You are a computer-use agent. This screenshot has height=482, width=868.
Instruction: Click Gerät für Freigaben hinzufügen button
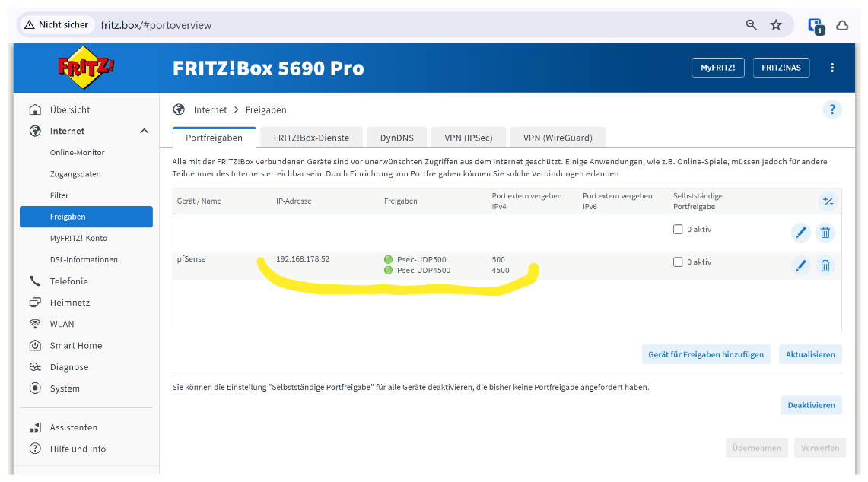coord(705,354)
